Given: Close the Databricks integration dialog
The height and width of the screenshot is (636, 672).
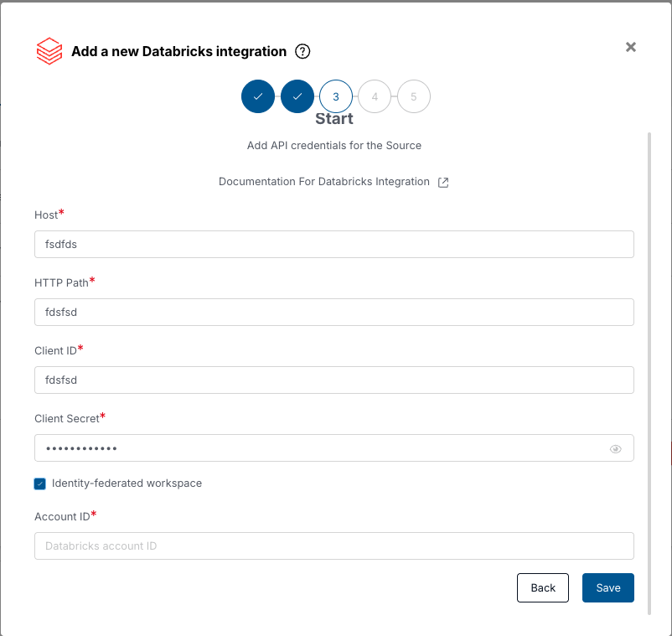Looking at the screenshot, I should (630, 47).
